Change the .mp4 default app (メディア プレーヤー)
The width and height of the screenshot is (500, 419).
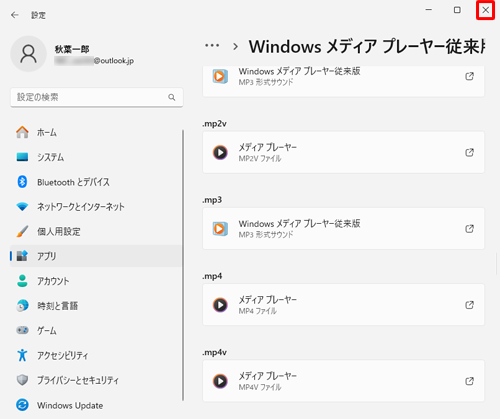(343, 305)
